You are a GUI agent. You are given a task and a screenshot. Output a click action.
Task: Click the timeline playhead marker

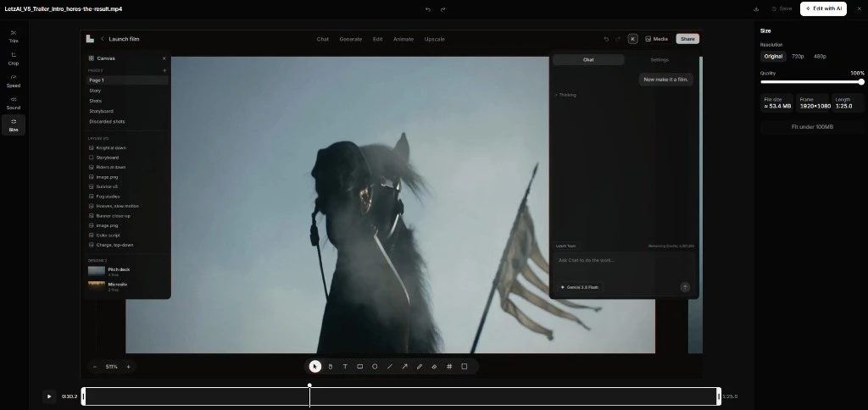[309, 385]
